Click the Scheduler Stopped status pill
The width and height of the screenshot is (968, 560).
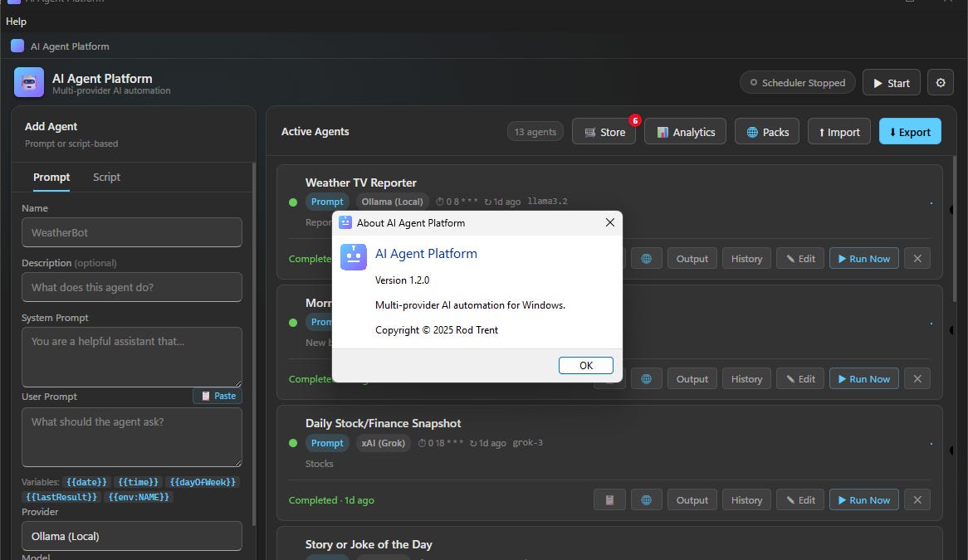[x=798, y=83]
